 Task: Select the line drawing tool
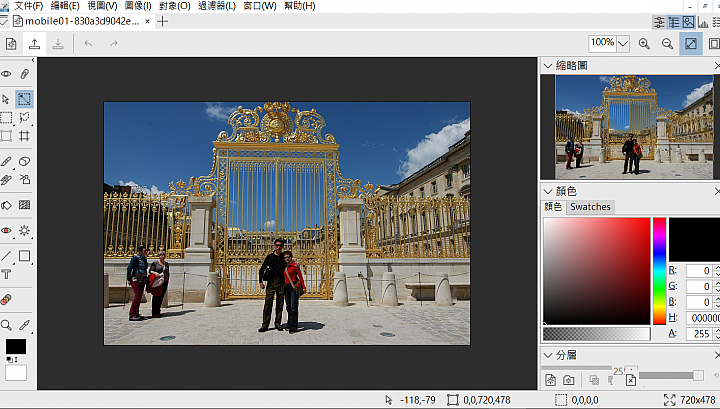click(6, 256)
